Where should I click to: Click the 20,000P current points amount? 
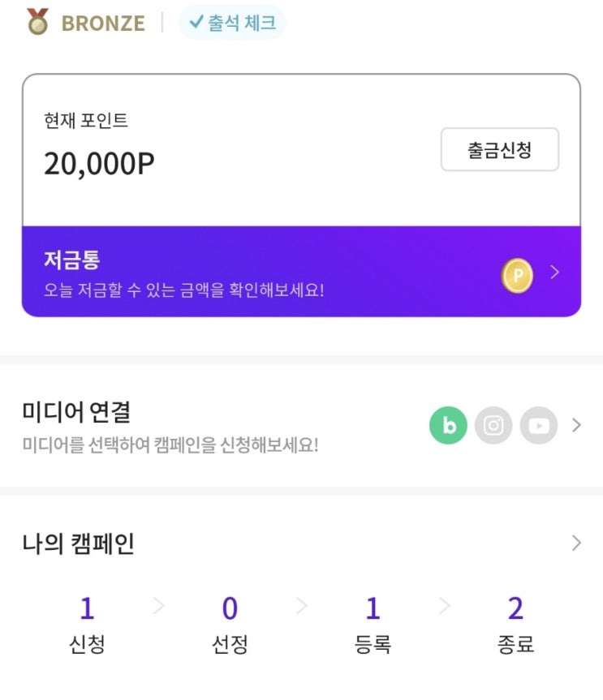(99, 164)
